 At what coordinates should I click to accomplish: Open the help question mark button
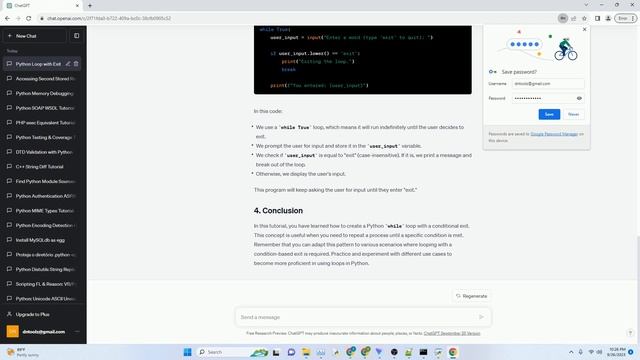point(630,333)
